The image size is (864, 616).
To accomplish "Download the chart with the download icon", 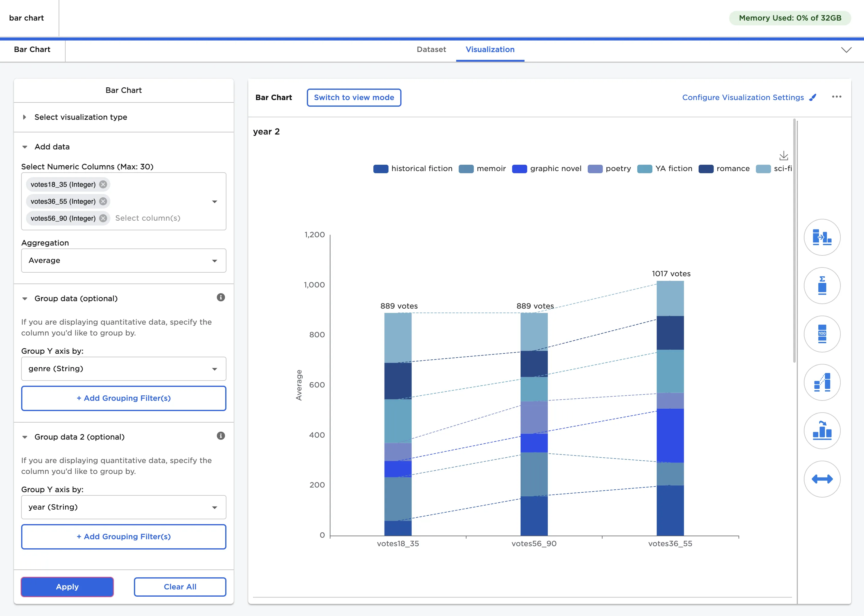I will tap(783, 156).
